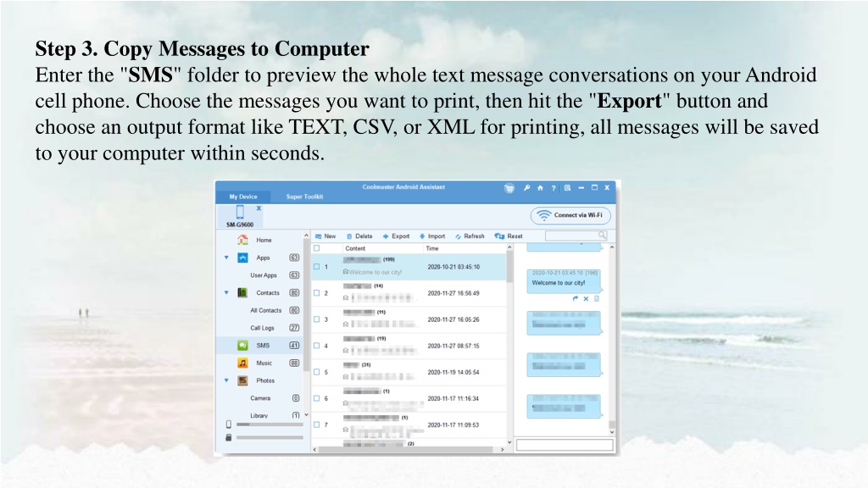The width and height of the screenshot is (868, 488).
Task: Click the Export button in toolbar
Action: pyautogui.click(x=396, y=236)
